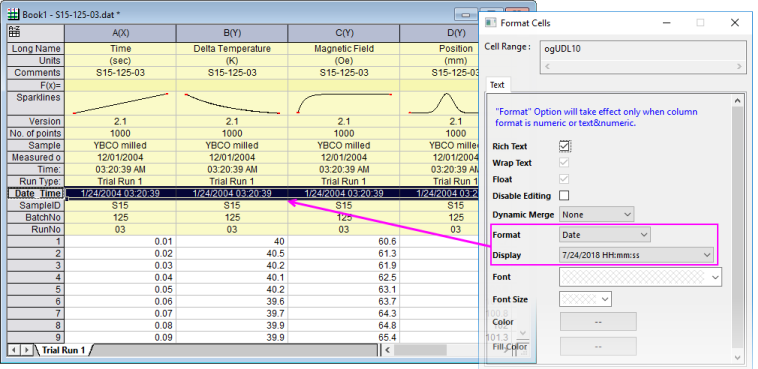Image resolution: width=758 pixels, height=369 pixels.
Task: Click the Fill Color button
Action: 598,346
